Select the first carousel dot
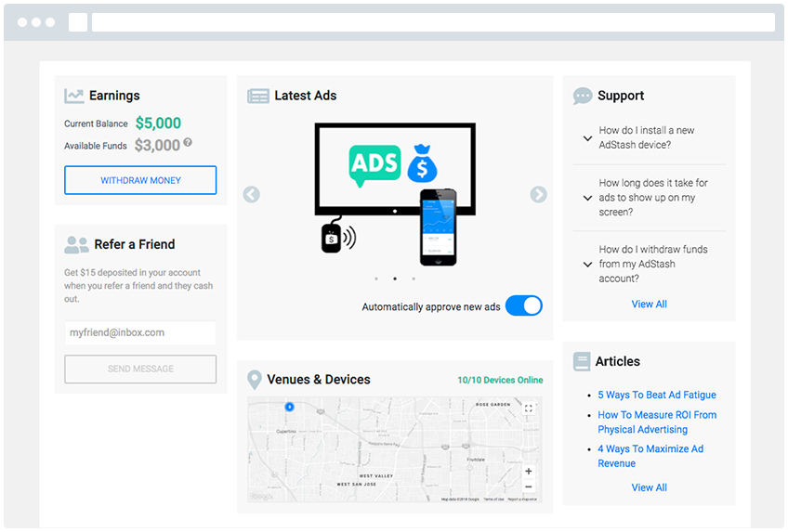This screenshot has height=532, width=788. tap(376, 279)
